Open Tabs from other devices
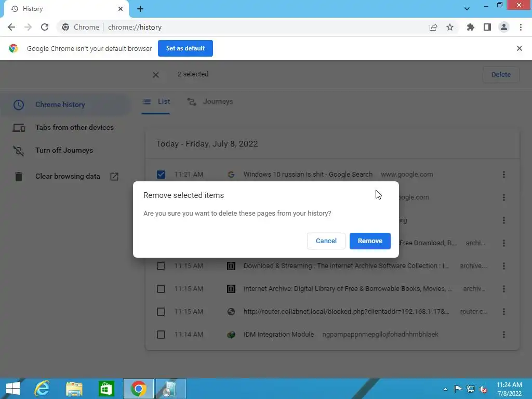 click(64, 128)
